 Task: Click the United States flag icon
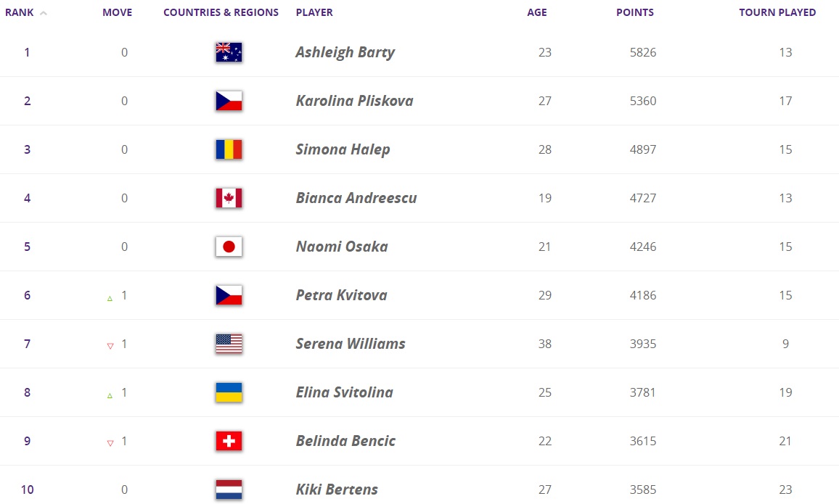(229, 344)
